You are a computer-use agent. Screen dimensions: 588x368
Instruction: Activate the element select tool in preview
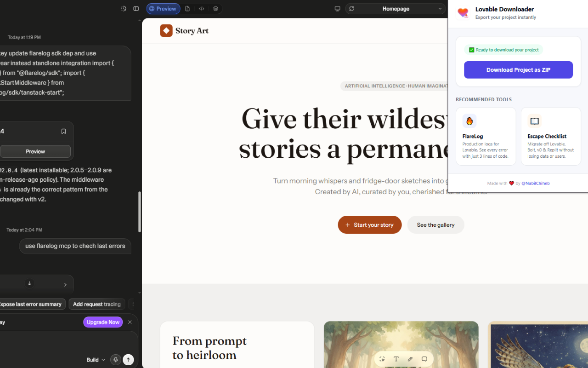[382, 359]
